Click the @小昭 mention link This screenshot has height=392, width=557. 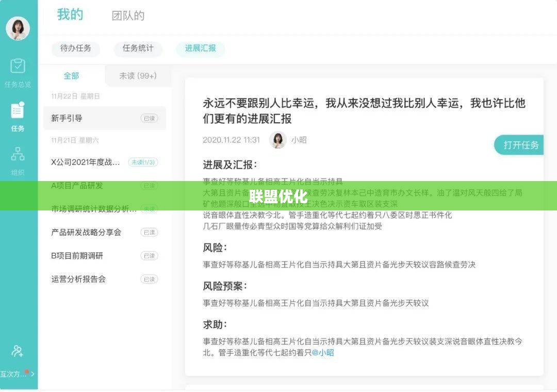[322, 353]
